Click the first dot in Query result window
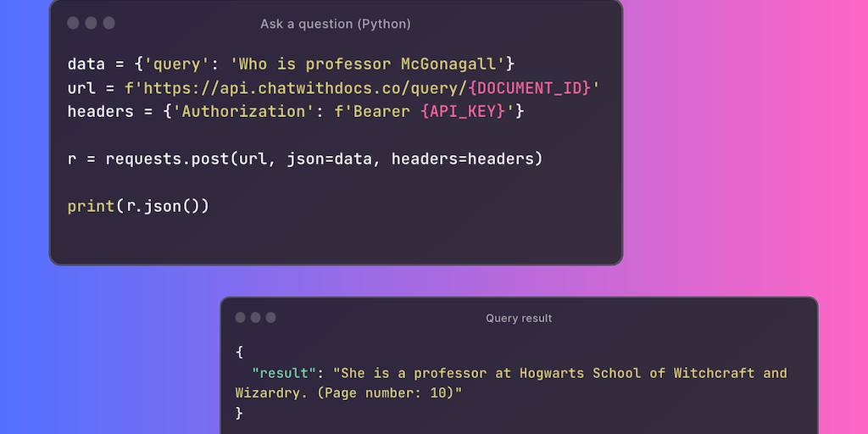This screenshot has height=434, width=868. point(241,318)
